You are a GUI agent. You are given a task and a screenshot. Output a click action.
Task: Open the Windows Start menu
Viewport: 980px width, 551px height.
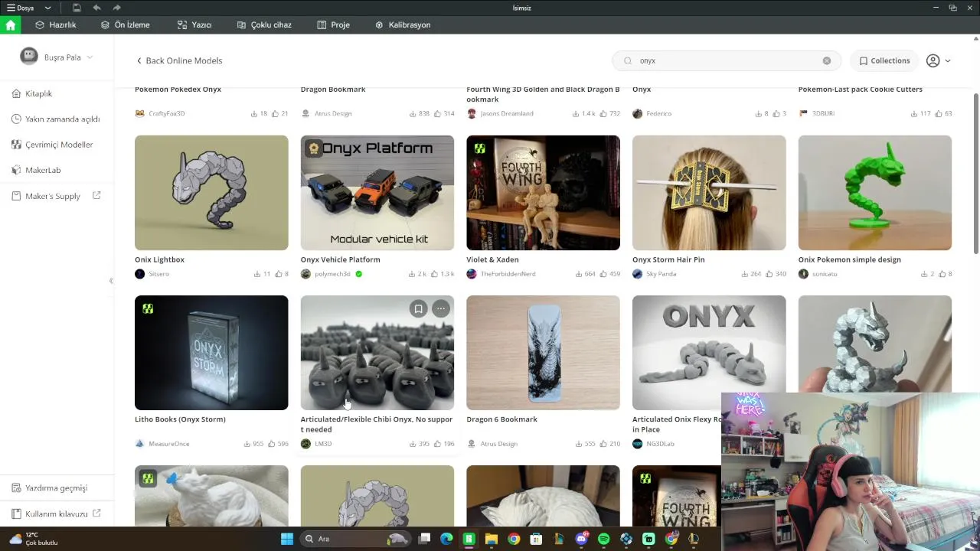tap(286, 539)
